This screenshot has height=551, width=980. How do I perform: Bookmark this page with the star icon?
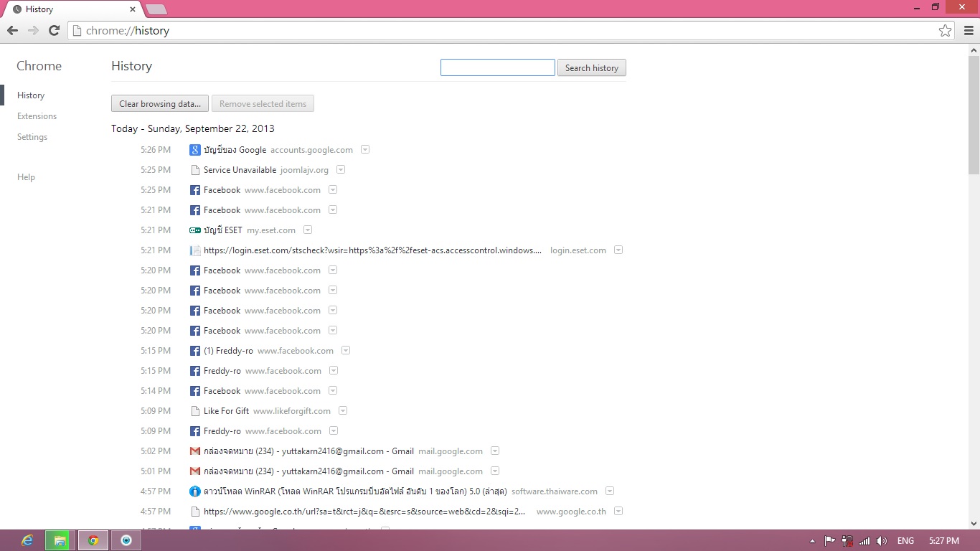pyautogui.click(x=946, y=30)
